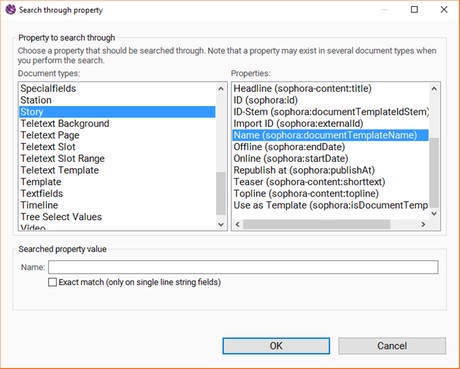Maximize the Search through property dialog

[414, 9]
